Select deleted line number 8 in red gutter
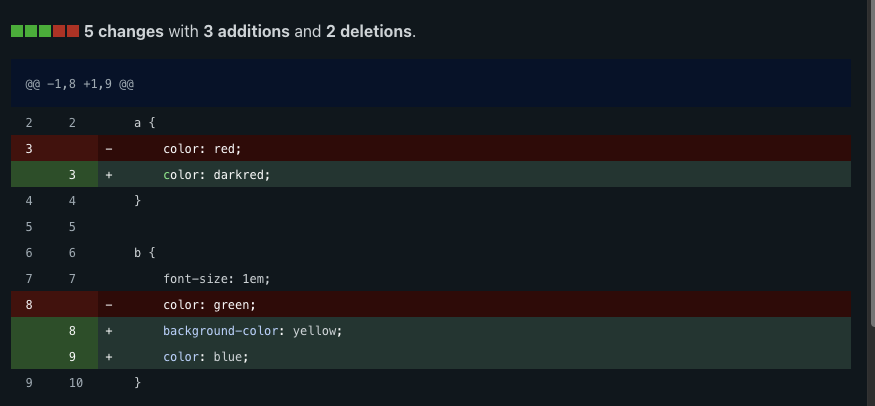Viewport: 875px width, 406px height. (29, 304)
